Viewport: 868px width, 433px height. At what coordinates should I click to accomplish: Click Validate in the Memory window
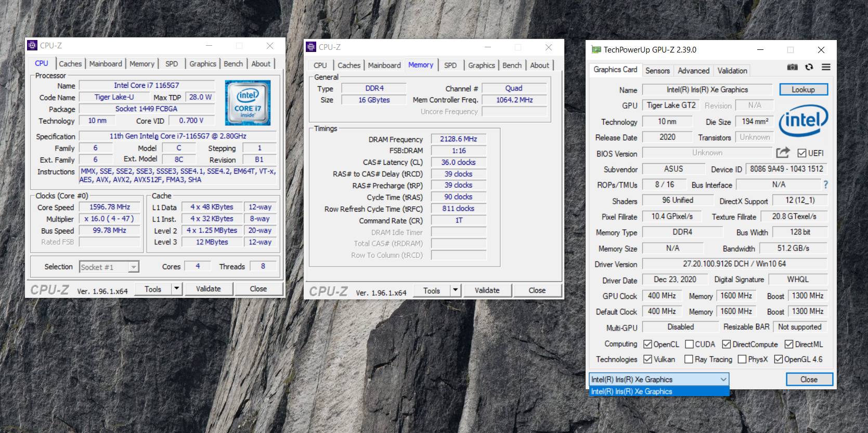coord(487,290)
